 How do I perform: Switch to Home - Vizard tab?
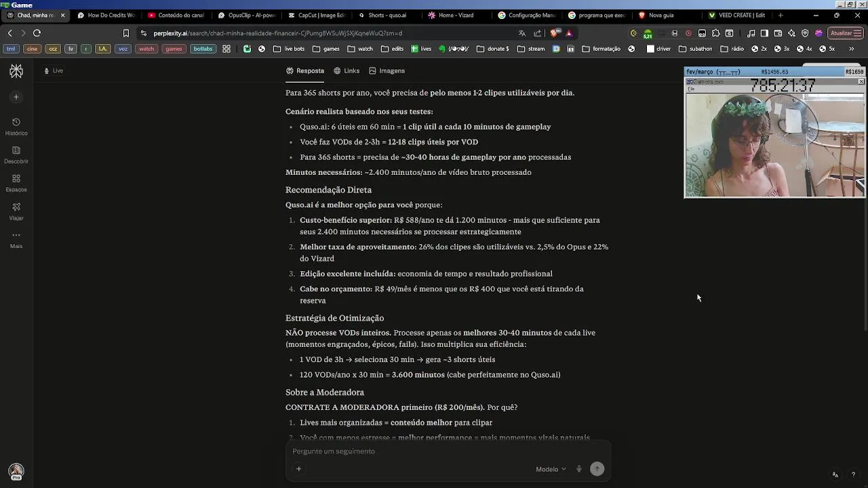[x=457, y=15]
